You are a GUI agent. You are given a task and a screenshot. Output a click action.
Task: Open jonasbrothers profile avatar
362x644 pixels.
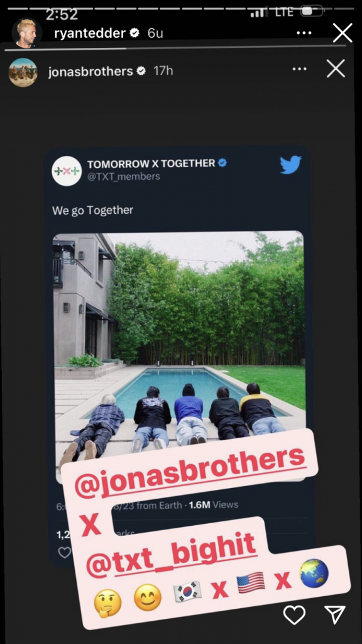[23, 72]
